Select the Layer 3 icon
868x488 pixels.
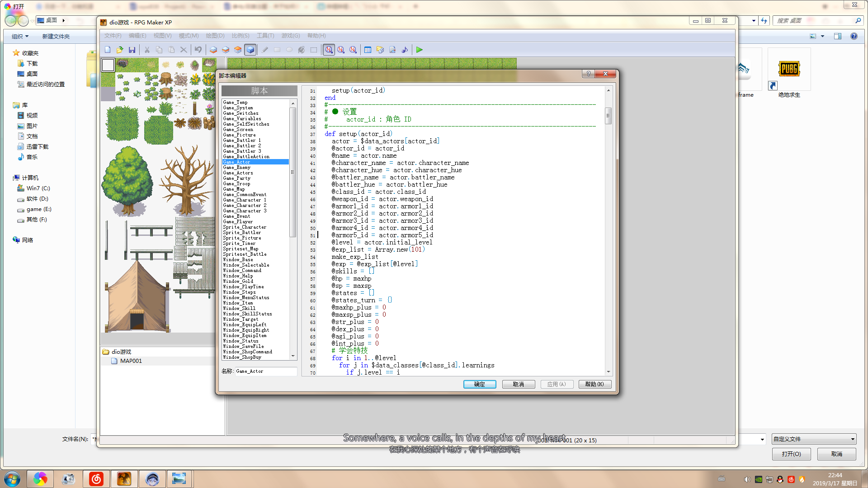(x=238, y=50)
